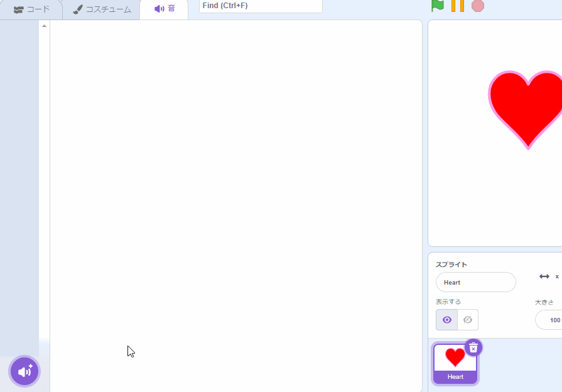Click the brush icon on the コスチューム tab

click(77, 9)
